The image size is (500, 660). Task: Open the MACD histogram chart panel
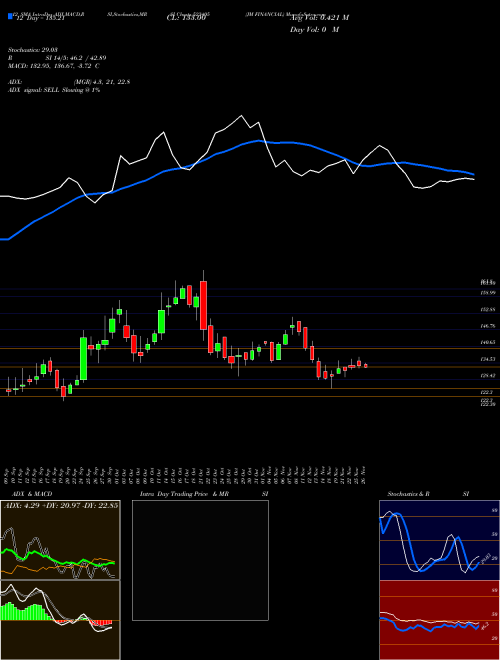pyautogui.click(x=60, y=620)
